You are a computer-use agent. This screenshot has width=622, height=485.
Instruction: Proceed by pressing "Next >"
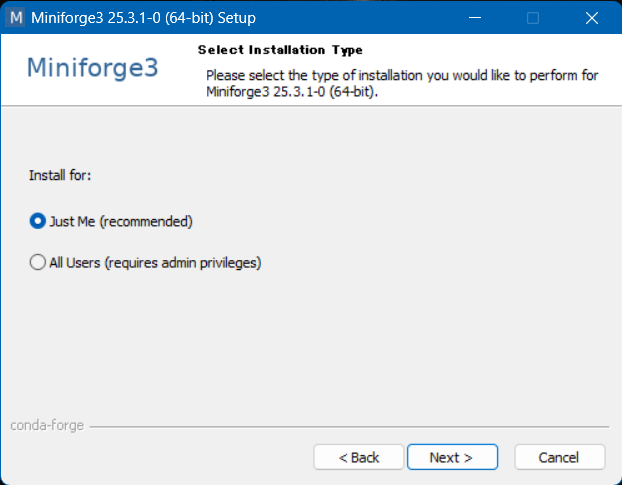(450, 457)
